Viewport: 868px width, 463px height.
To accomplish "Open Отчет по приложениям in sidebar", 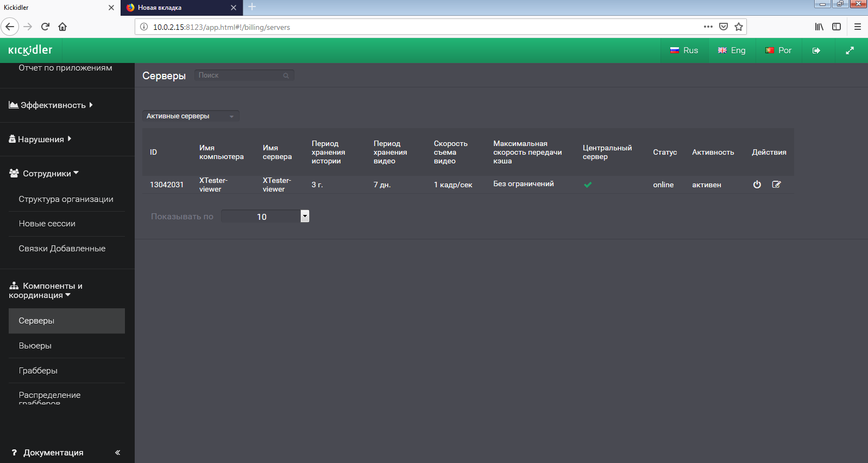I will (x=65, y=68).
